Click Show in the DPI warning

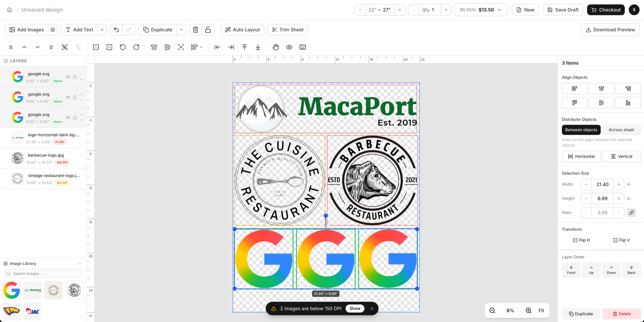pos(355,308)
